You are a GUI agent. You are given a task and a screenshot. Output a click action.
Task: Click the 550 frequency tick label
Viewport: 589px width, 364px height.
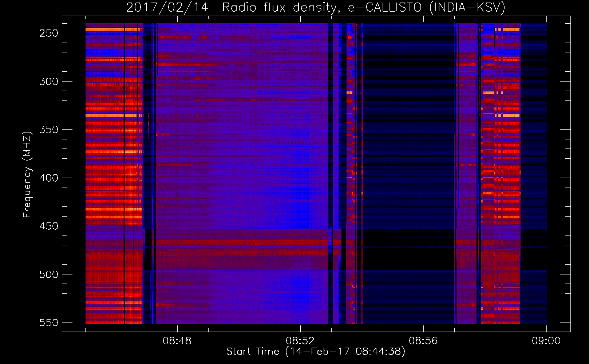49,323
